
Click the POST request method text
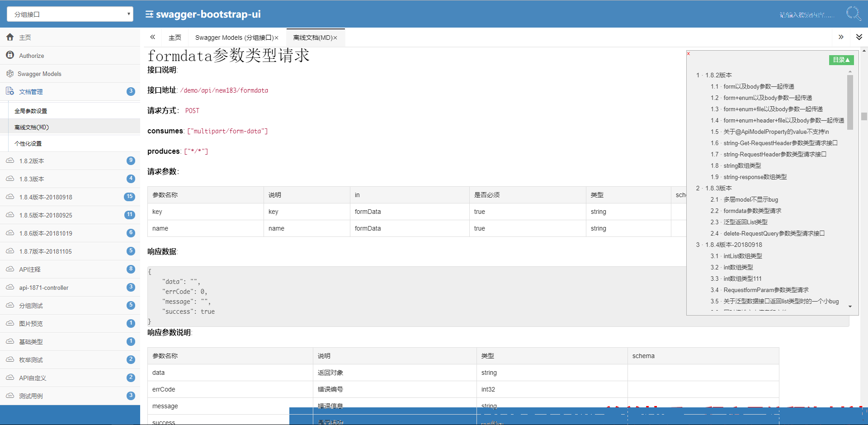pyautogui.click(x=192, y=111)
